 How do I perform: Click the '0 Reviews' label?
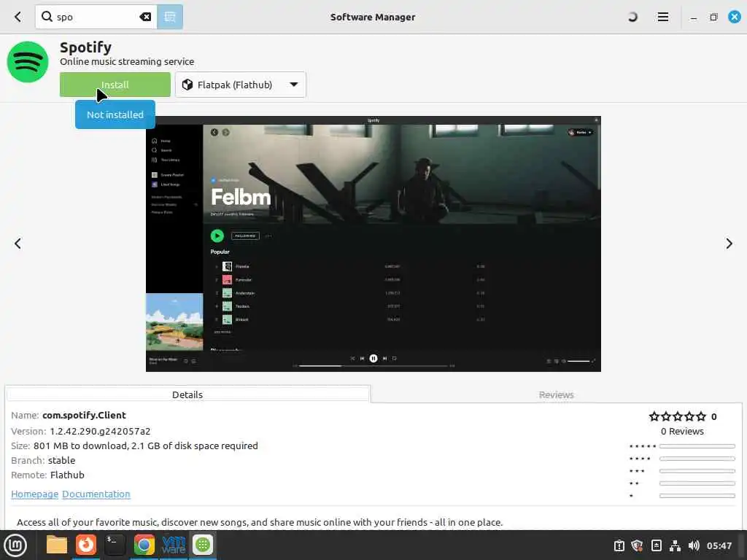click(x=682, y=432)
